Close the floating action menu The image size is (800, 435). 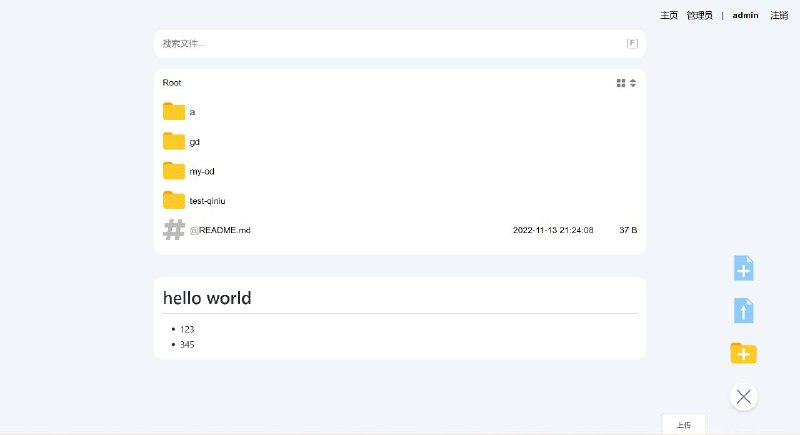743,397
